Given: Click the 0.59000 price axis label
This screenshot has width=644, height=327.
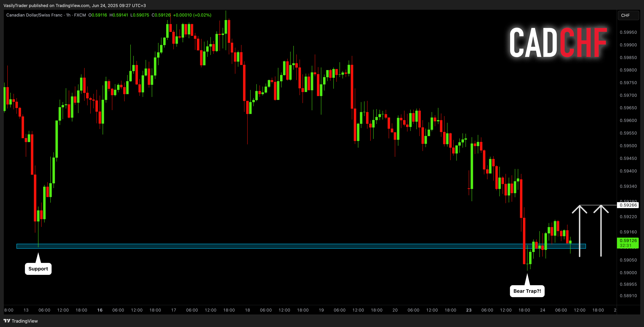Looking at the screenshot, I should (x=628, y=273).
